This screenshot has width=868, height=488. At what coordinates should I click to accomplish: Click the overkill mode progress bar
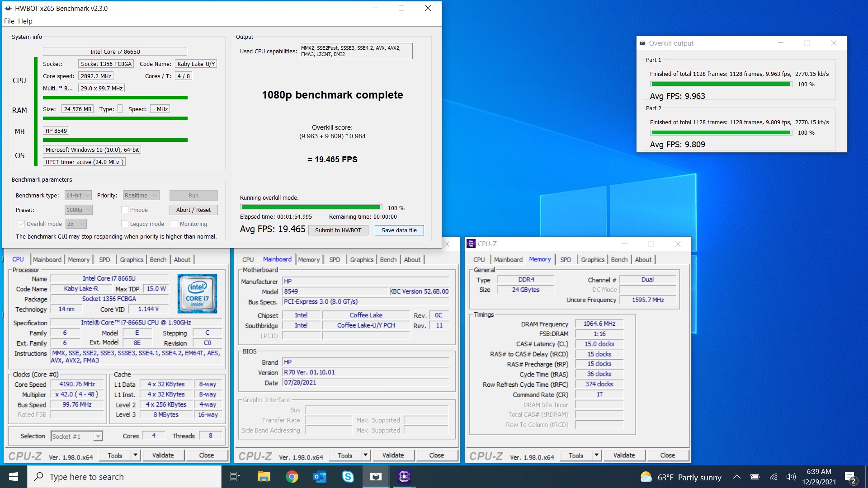tap(311, 207)
